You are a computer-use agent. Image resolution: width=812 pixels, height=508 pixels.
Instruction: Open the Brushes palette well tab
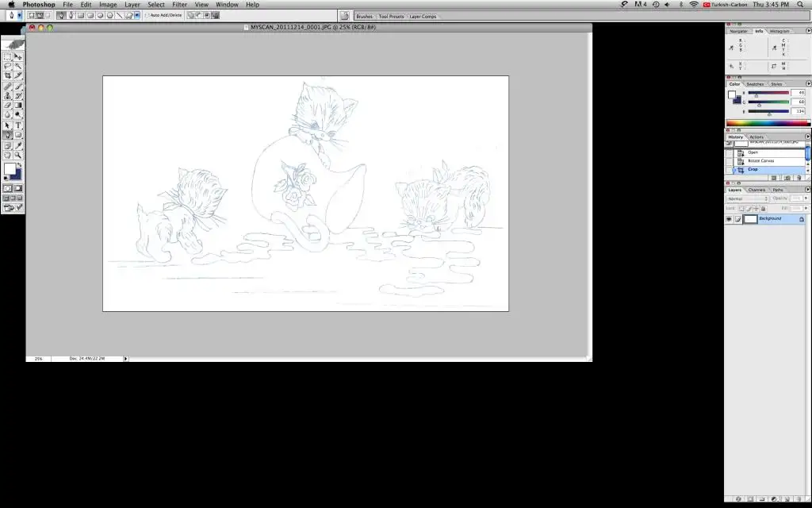[x=364, y=16]
